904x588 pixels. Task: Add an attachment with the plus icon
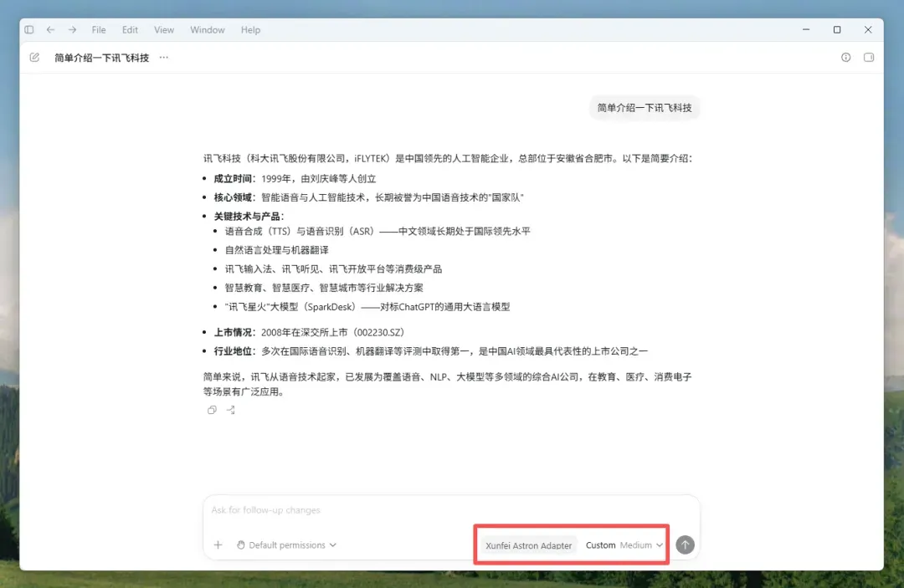(x=218, y=545)
